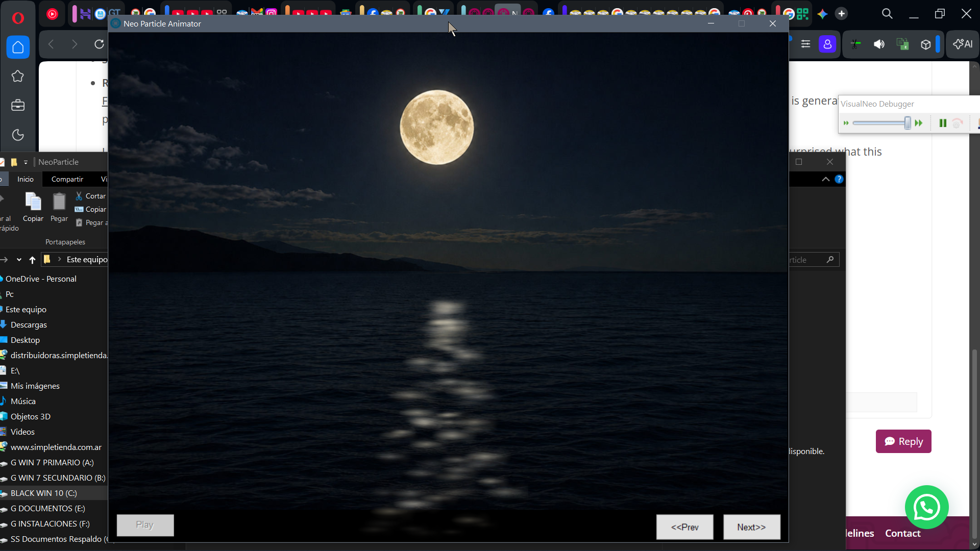
Task: Open the purple profile account icon
Action: pos(827,44)
